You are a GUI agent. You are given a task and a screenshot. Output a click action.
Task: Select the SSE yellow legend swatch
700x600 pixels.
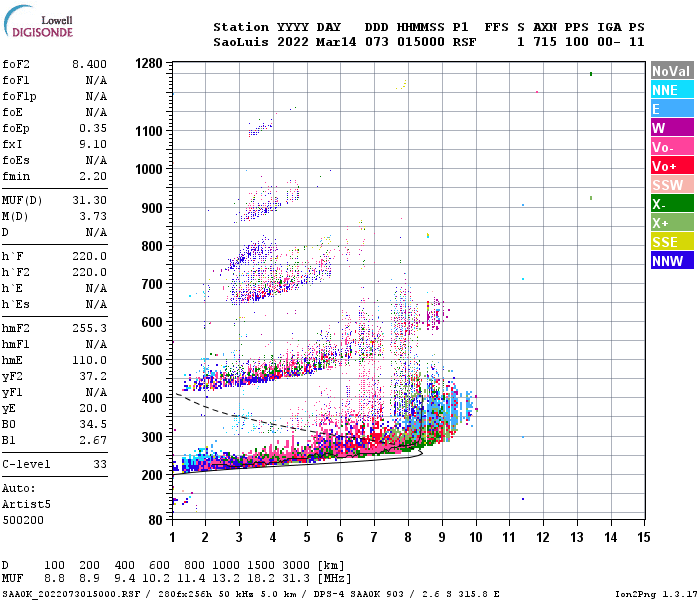pos(672,242)
